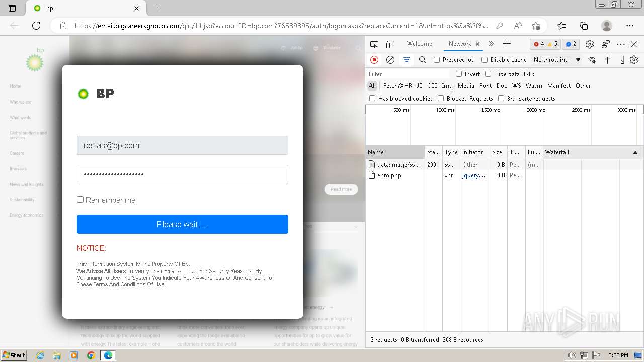Open Edge Favorites list icon
644x362 pixels.
561,26
